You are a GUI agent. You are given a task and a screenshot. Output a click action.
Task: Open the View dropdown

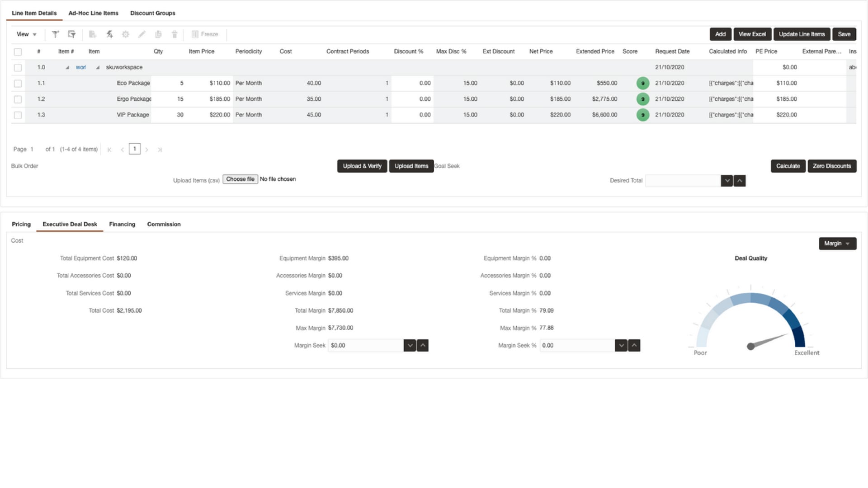click(x=26, y=34)
